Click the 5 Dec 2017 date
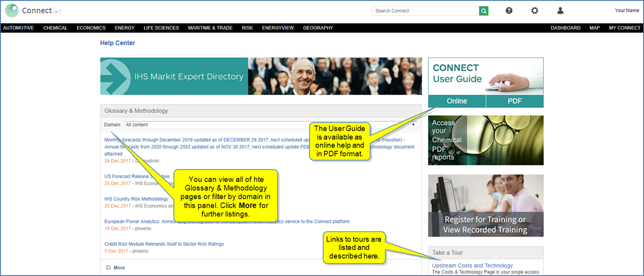The image size is (644, 276). (x=116, y=251)
